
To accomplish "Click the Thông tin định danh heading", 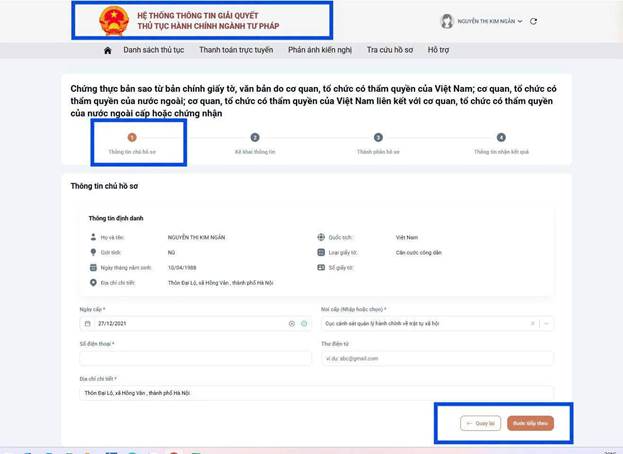I will 116,218.
